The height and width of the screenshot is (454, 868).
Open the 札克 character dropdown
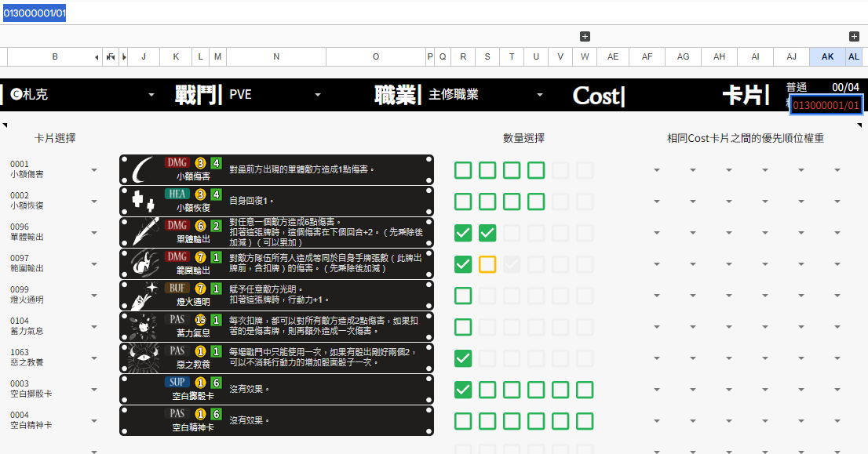[x=151, y=95]
